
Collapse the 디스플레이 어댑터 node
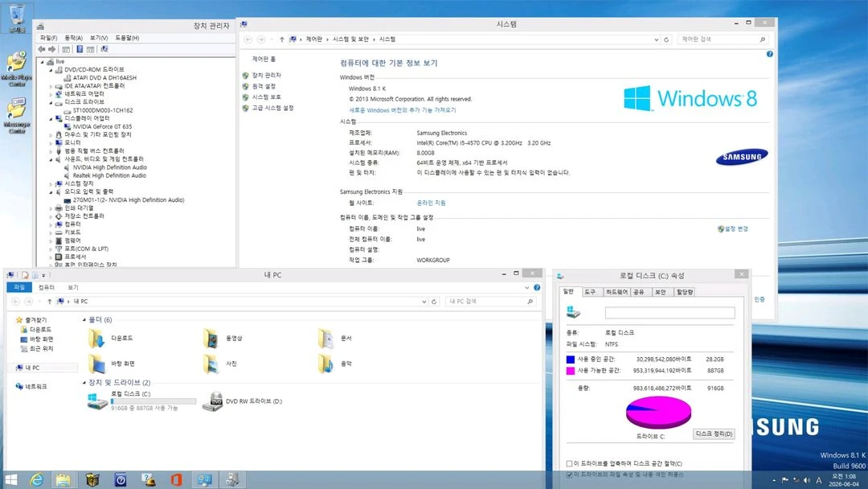51,118
